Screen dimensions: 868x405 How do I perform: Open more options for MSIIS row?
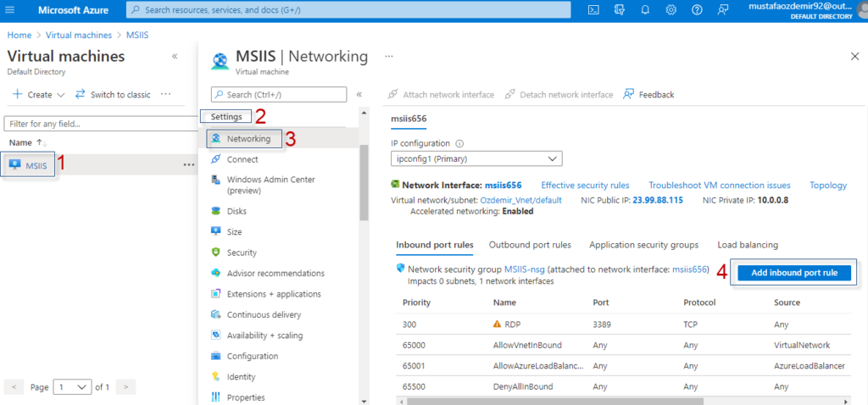(x=189, y=165)
